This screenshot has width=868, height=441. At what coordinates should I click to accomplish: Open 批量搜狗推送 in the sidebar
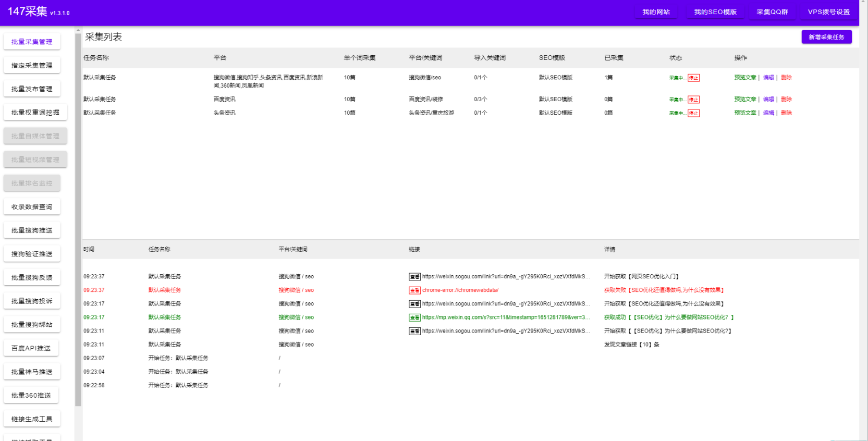[32, 230]
